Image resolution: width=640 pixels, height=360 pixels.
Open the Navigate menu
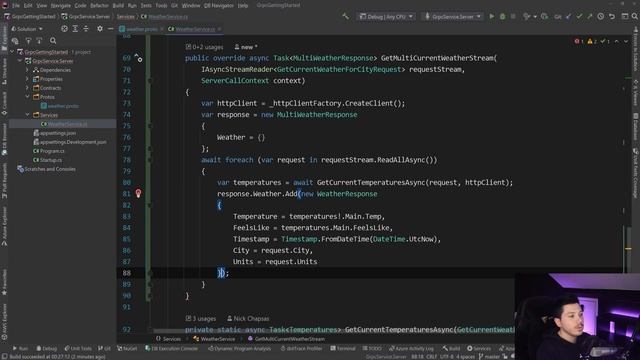coord(60,6)
